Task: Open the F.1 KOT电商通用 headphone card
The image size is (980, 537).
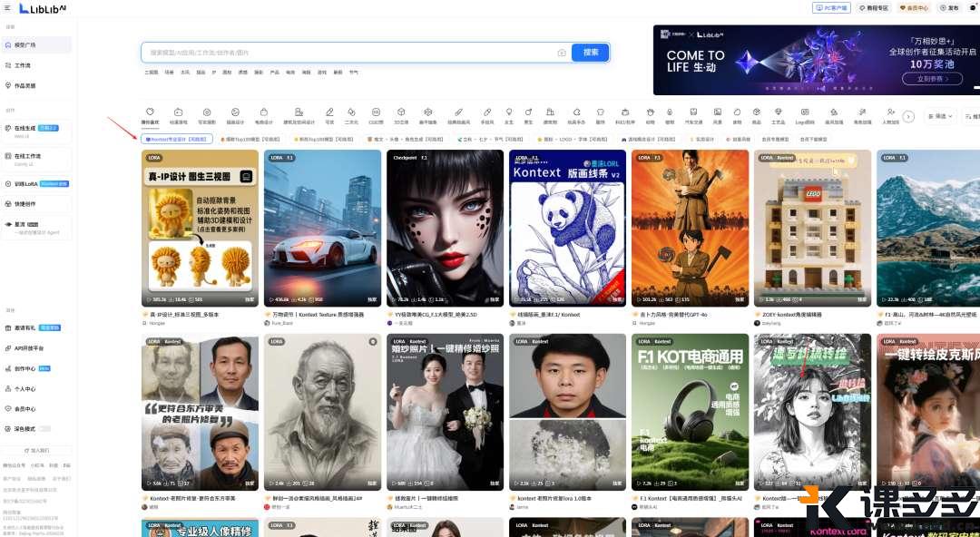Action: pyautogui.click(x=690, y=412)
